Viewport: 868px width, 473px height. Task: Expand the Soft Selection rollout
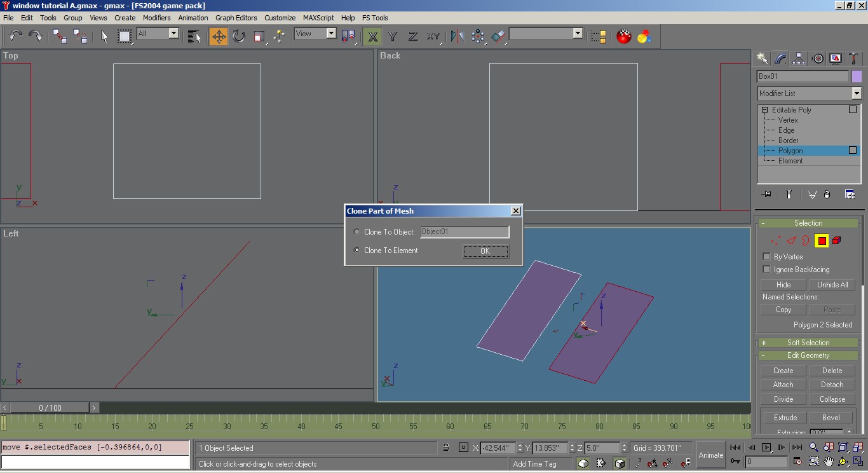tap(808, 343)
